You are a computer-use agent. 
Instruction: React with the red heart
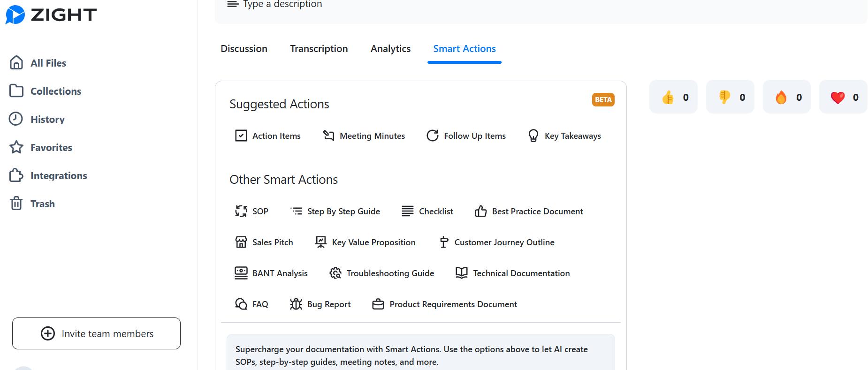[843, 97]
